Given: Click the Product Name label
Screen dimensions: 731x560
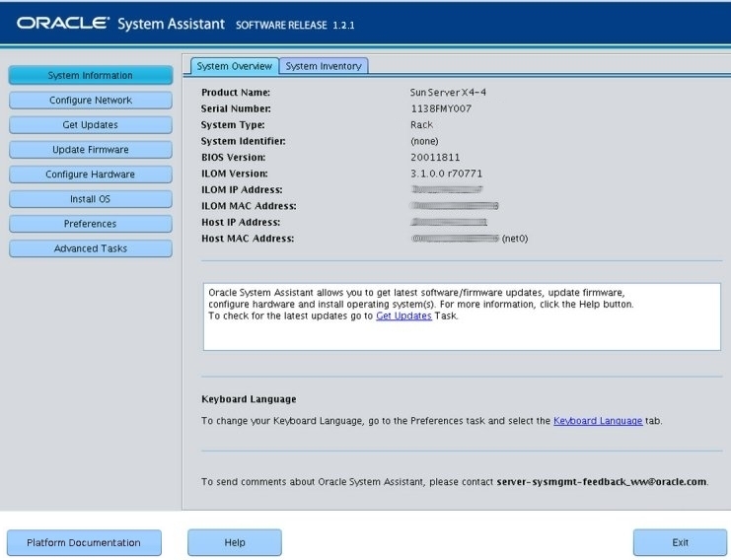Looking at the screenshot, I should [236, 93].
